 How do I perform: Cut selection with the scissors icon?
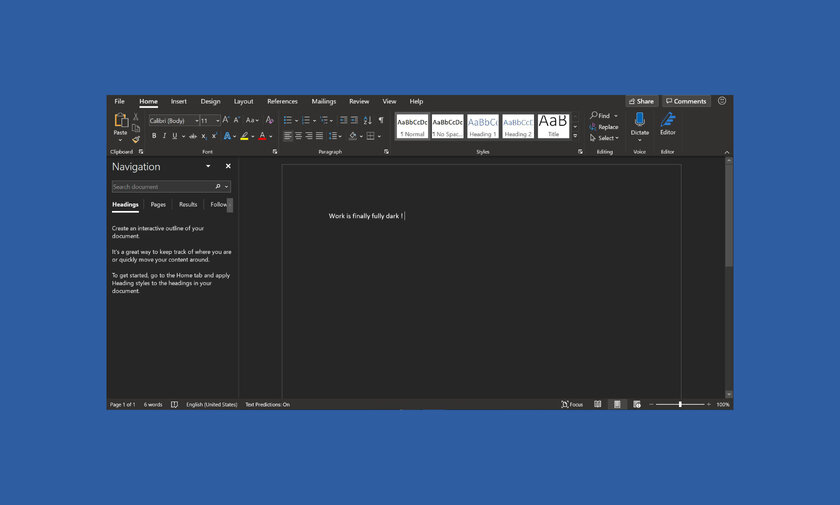(x=136, y=117)
